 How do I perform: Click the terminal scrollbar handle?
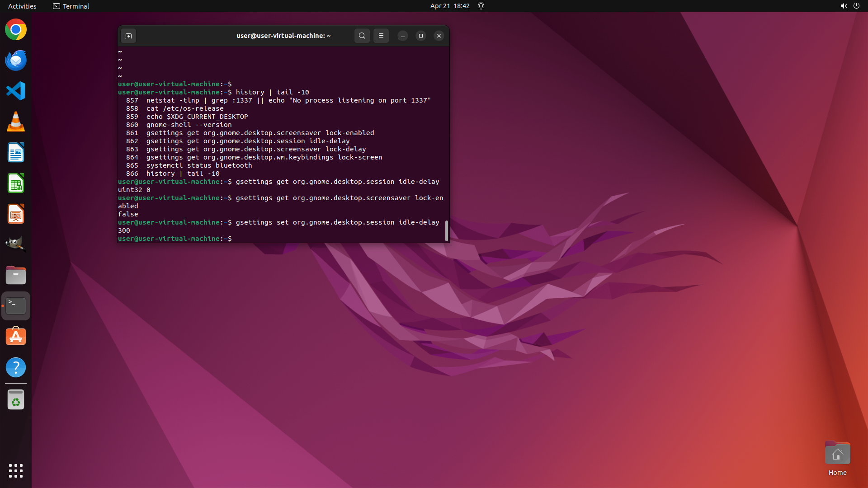click(x=447, y=231)
